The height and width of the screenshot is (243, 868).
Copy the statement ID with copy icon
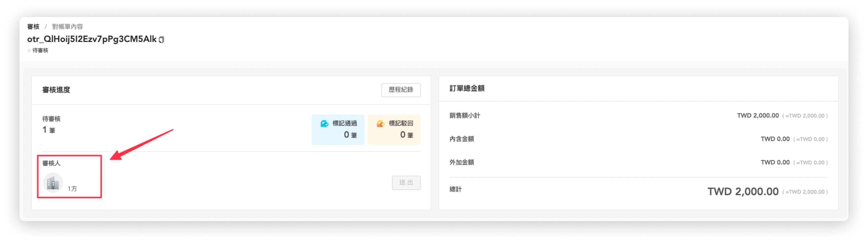click(162, 40)
